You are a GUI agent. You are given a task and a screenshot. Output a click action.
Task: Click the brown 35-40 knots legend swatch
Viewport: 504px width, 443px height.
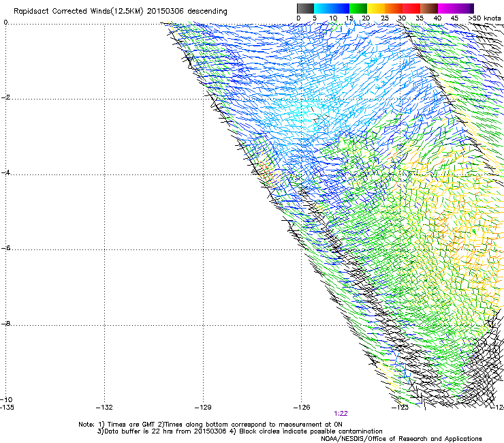[x=429, y=8]
